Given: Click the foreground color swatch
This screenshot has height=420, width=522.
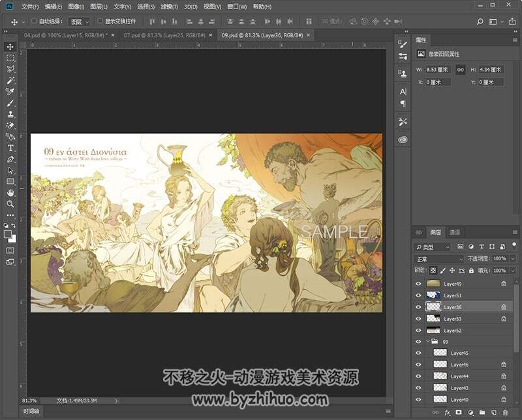Looking at the screenshot, I should point(8,234).
